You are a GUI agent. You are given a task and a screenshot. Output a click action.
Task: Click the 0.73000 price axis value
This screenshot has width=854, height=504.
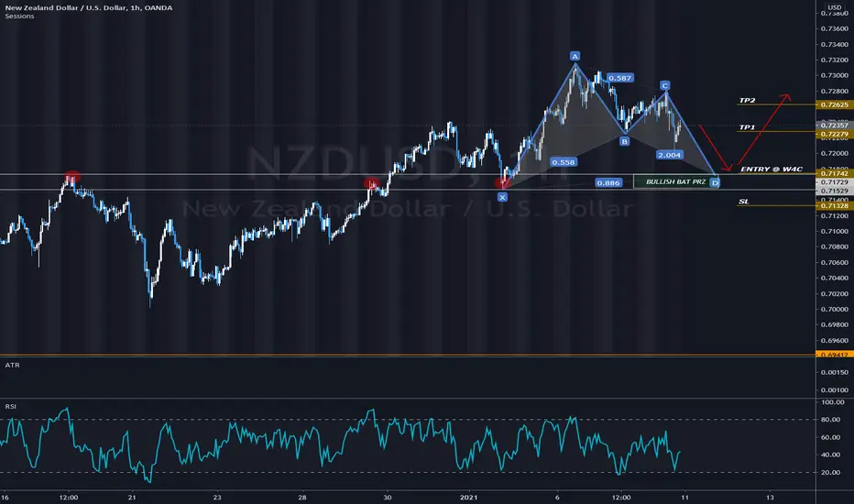[x=835, y=76]
